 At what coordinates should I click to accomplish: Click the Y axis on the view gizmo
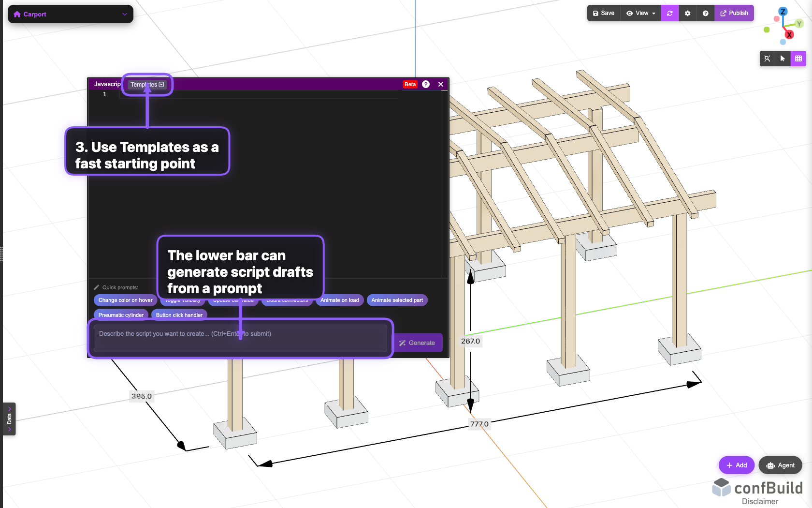tap(798, 24)
